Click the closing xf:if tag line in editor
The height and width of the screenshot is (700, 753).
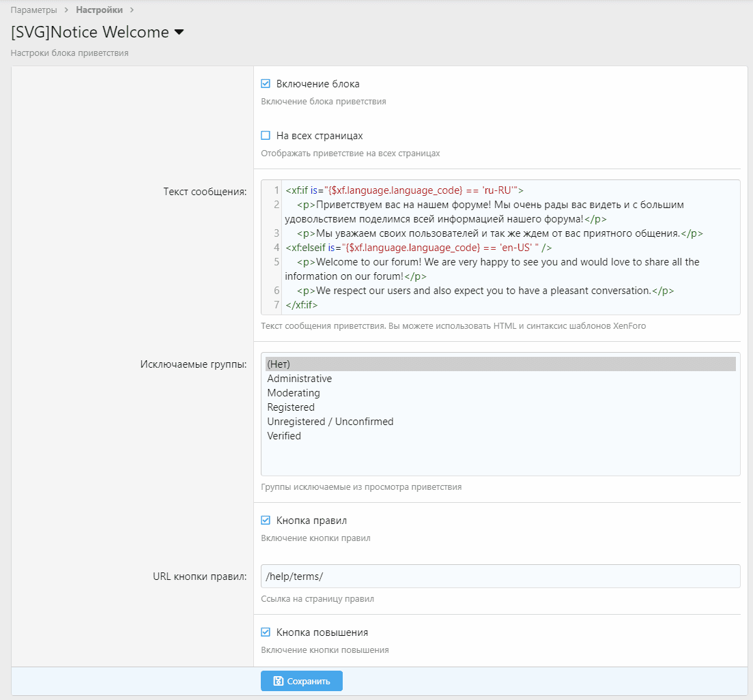302,305
